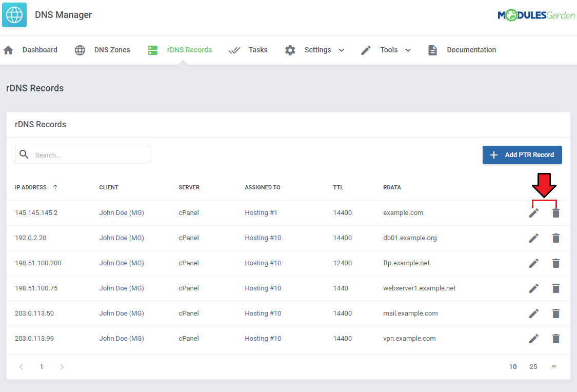This screenshot has width=577, height=392.
Task: Delete the 203.0.113.50 record
Action: click(x=556, y=313)
